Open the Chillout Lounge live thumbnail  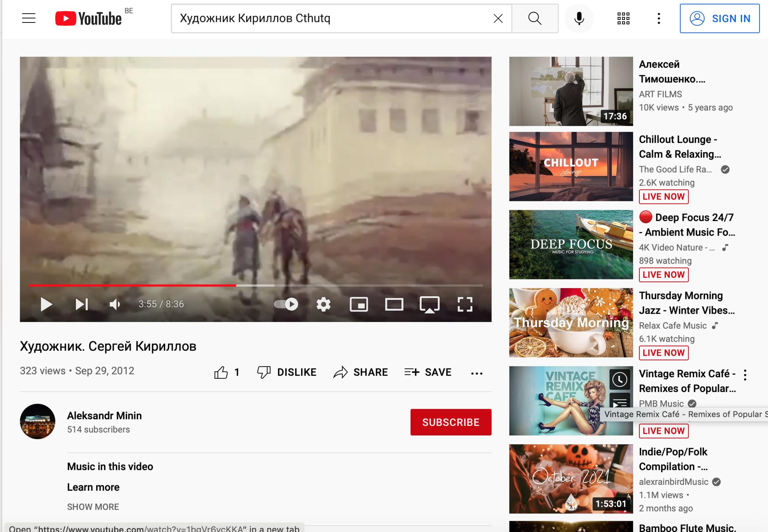(571, 166)
